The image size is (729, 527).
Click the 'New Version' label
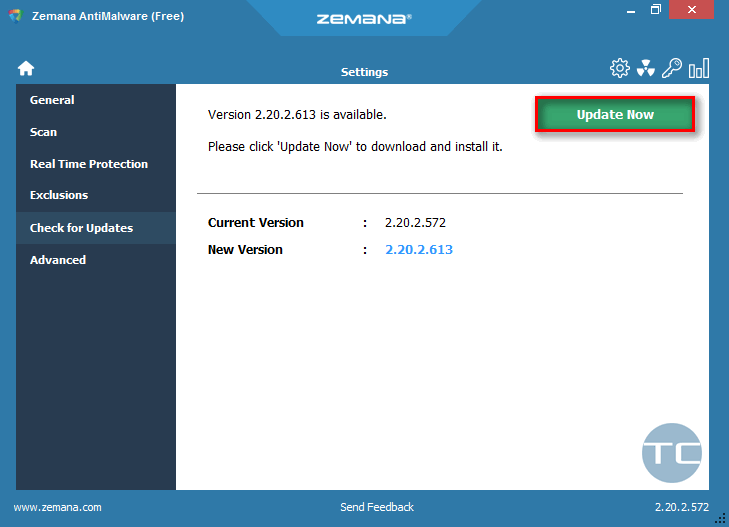pos(245,250)
